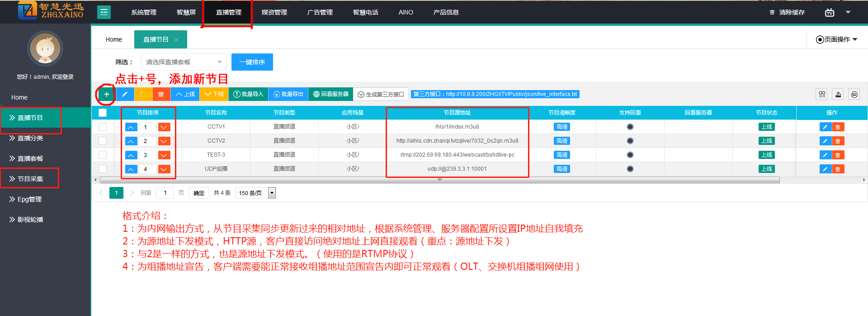The width and height of the screenshot is (868, 316).
Task: Move CCTV2 down using its orange arrow
Action: tap(164, 141)
